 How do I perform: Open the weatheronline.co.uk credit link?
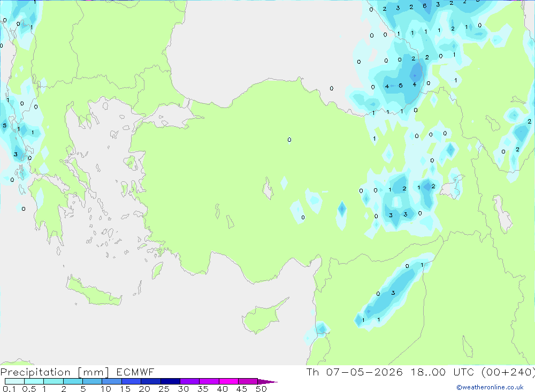pos(490,387)
